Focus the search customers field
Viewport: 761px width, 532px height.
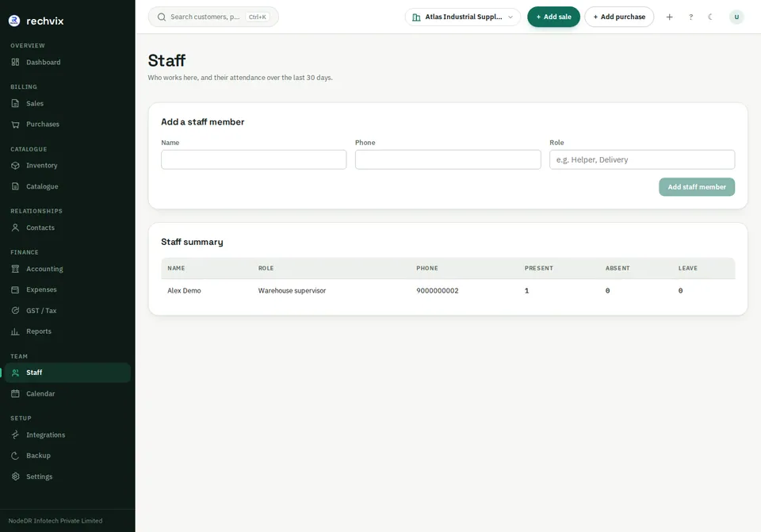(x=213, y=17)
